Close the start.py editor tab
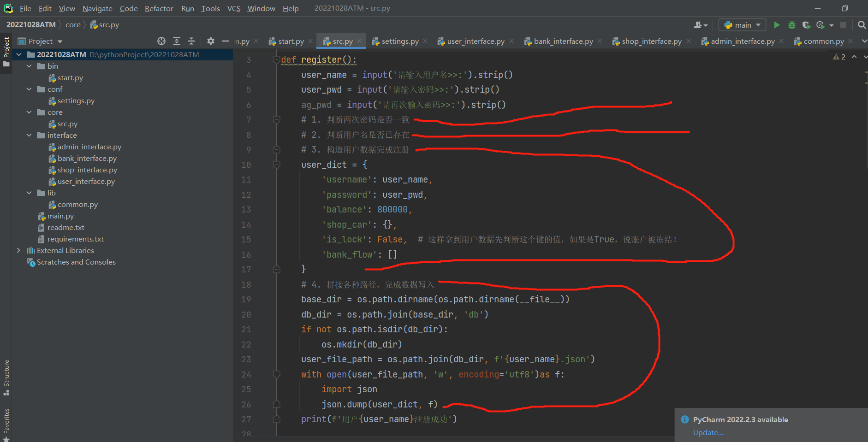868x442 pixels. (310, 41)
